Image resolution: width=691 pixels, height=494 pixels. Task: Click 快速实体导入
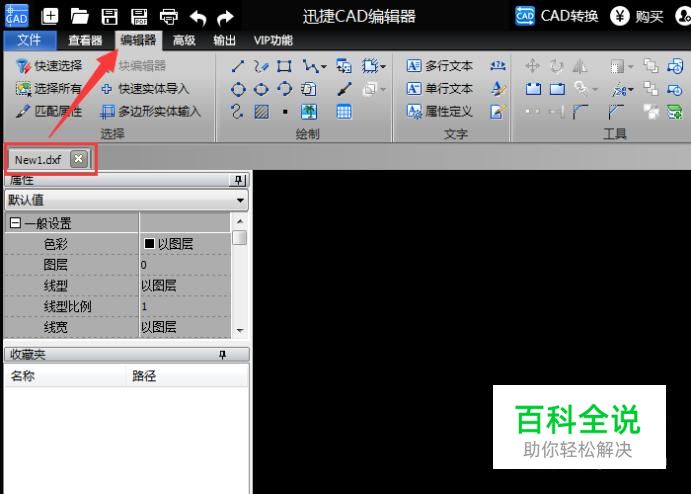(145, 89)
